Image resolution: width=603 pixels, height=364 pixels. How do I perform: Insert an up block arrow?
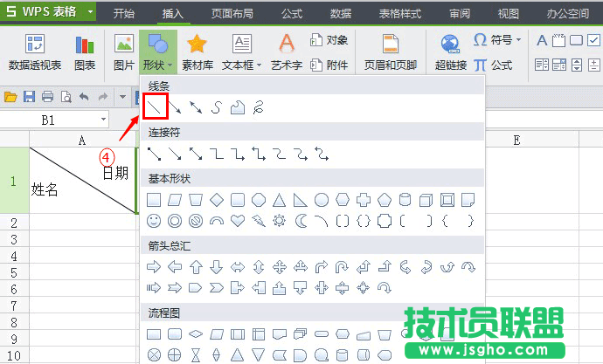[196, 267]
